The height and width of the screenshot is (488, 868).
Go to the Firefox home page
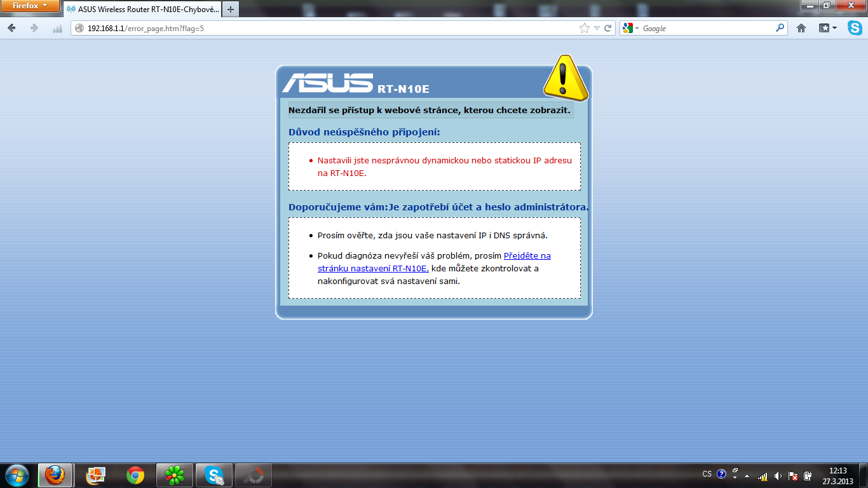coord(801,29)
